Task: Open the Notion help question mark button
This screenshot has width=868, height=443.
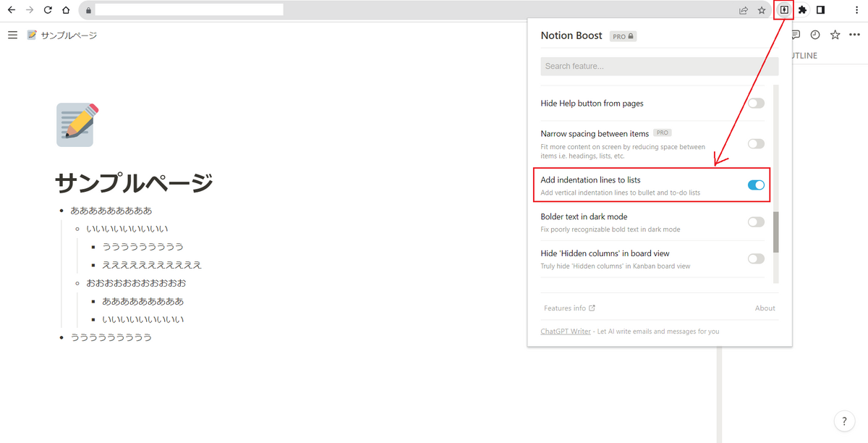Action: point(844,421)
